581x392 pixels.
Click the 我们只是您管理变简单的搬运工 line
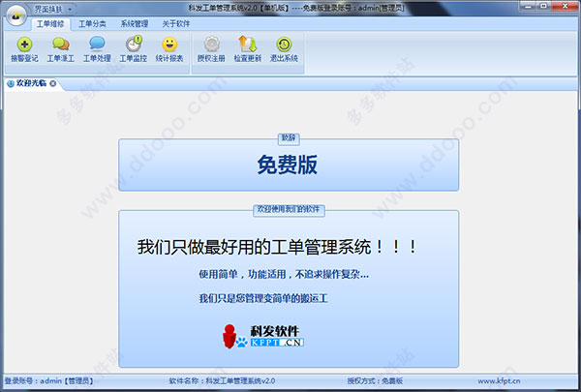coord(263,298)
